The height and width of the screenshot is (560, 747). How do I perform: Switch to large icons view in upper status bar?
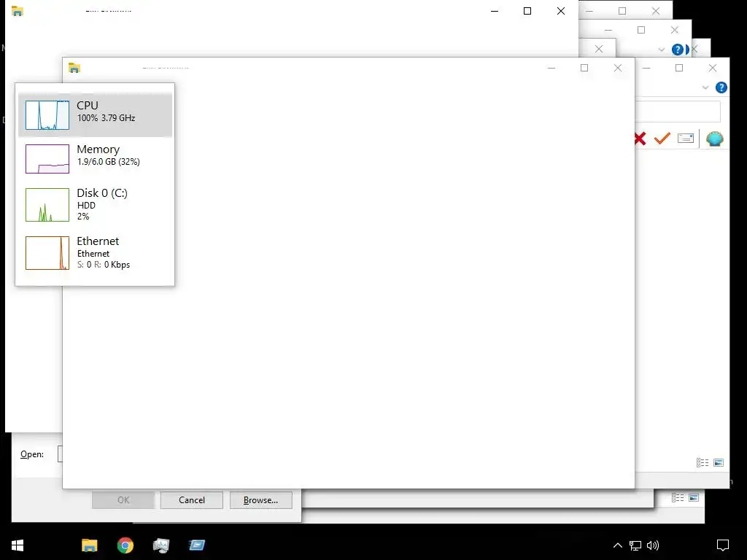(x=719, y=462)
